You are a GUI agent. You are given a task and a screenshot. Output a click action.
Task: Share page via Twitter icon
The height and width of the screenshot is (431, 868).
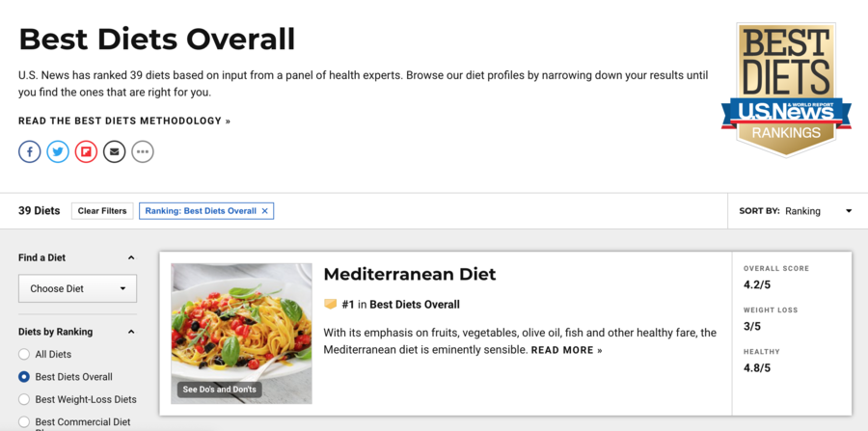58,151
